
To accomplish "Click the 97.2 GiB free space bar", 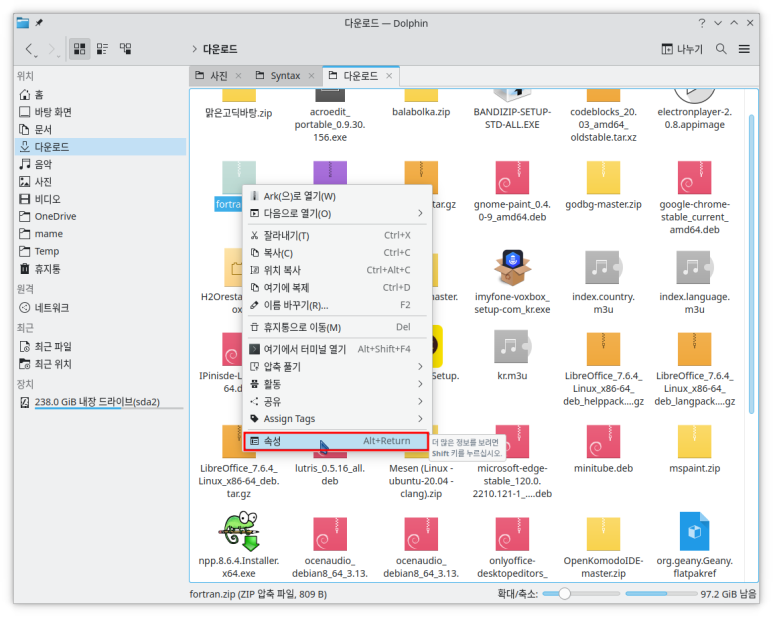I will click(x=661, y=594).
